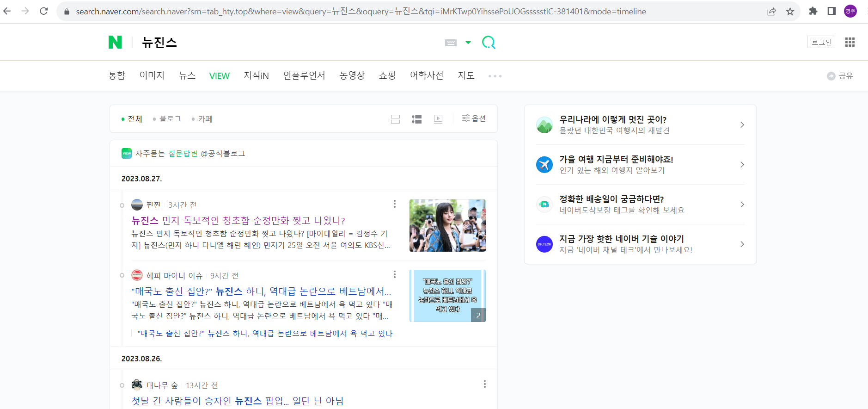Open the 대나무 숲 author link
868x409 pixels.
162,385
